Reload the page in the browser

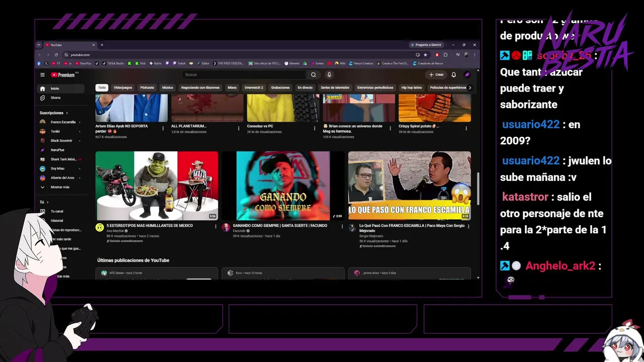tap(56, 55)
